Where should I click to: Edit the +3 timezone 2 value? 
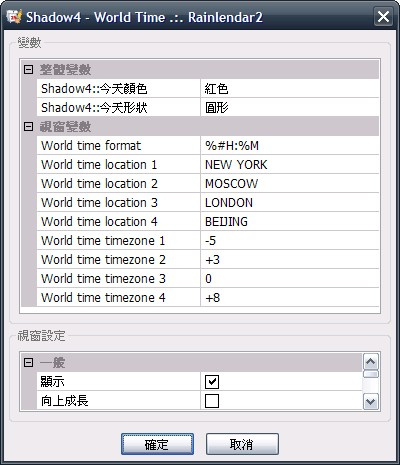tap(290, 260)
